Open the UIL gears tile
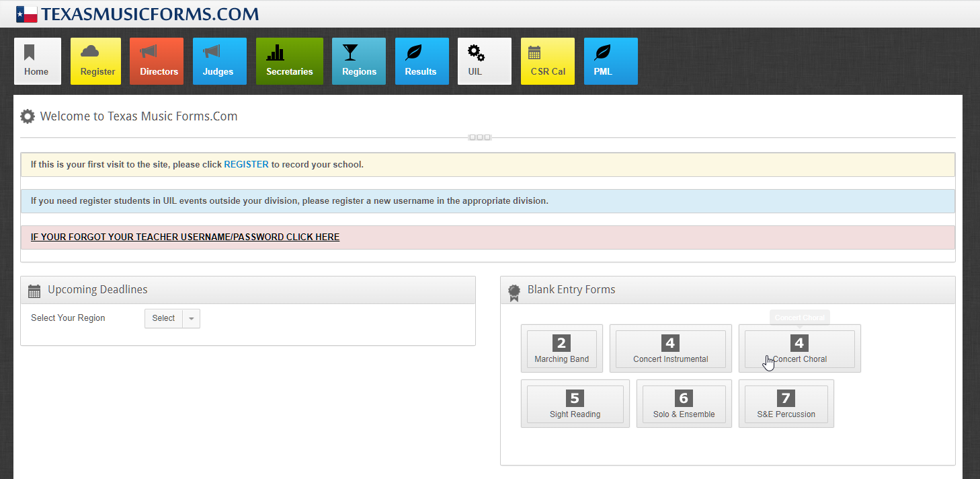980x479 pixels. (x=484, y=61)
